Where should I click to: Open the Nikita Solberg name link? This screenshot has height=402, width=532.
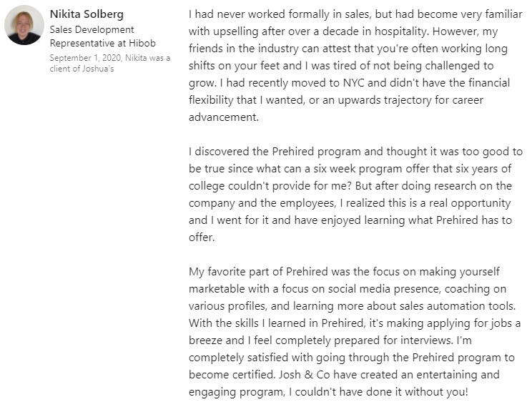coord(85,14)
